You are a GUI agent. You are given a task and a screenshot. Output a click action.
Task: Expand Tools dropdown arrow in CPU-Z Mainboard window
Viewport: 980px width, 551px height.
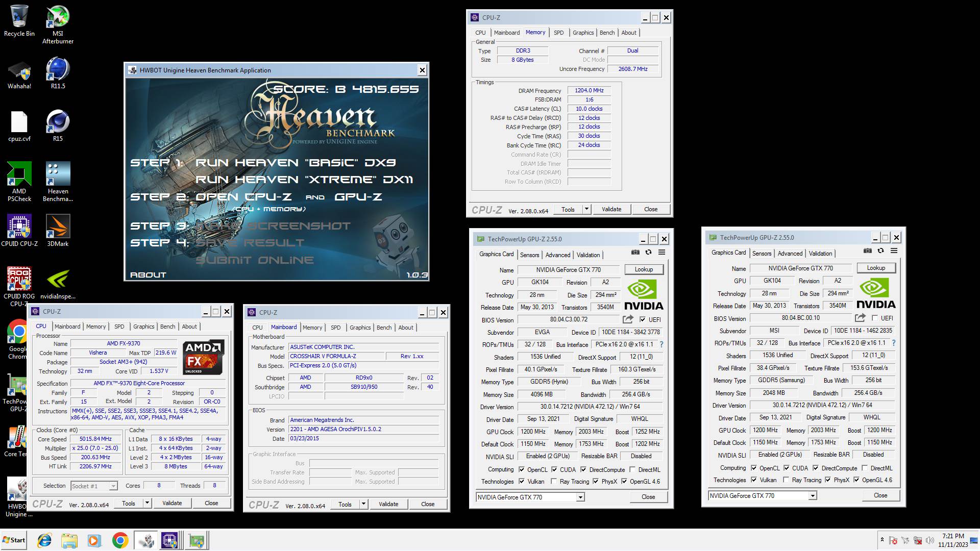click(363, 504)
